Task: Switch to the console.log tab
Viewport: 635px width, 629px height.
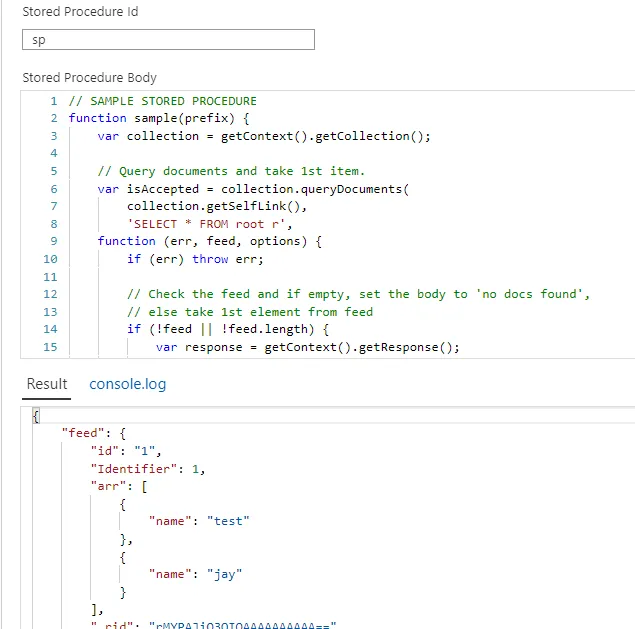Action: pos(128,384)
